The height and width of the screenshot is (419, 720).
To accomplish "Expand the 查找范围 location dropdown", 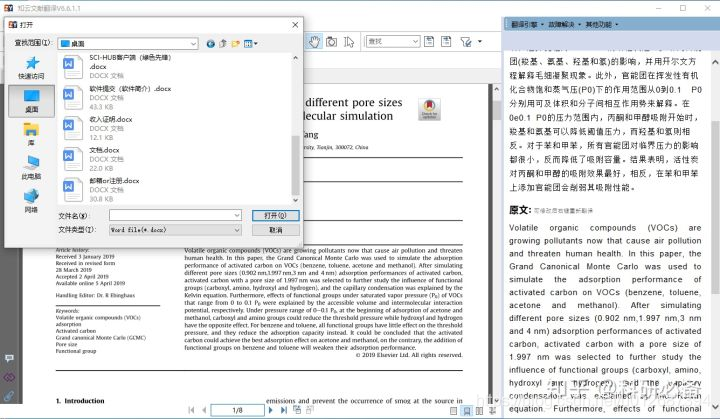I will pyautogui.click(x=193, y=44).
